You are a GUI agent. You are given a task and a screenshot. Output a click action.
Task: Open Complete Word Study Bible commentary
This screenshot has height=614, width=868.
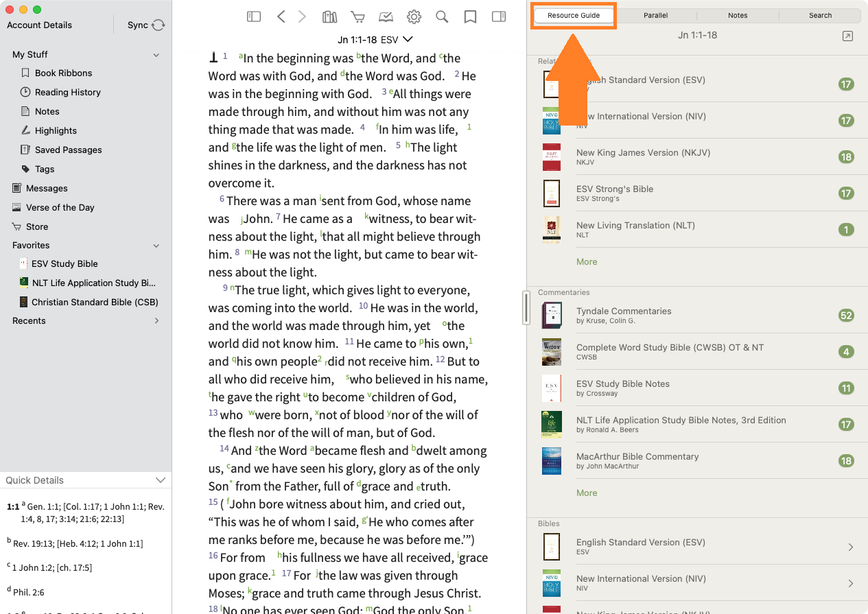[x=697, y=352]
